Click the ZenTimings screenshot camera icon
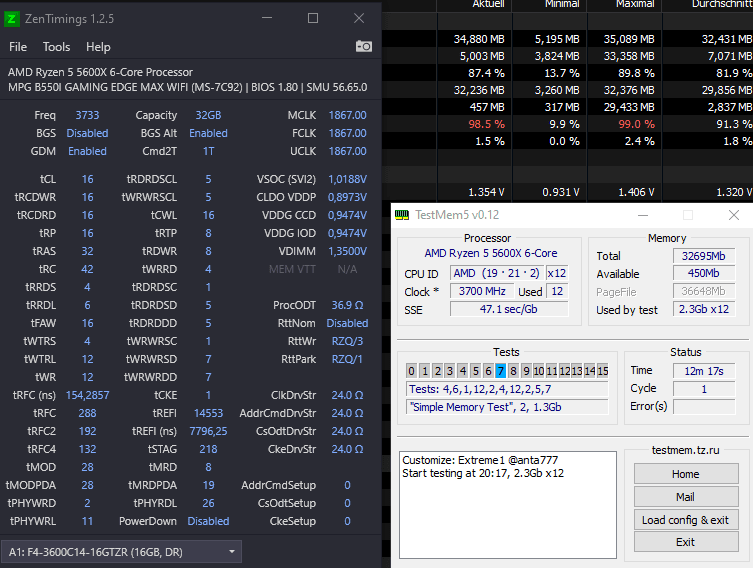The image size is (753, 568). click(364, 47)
